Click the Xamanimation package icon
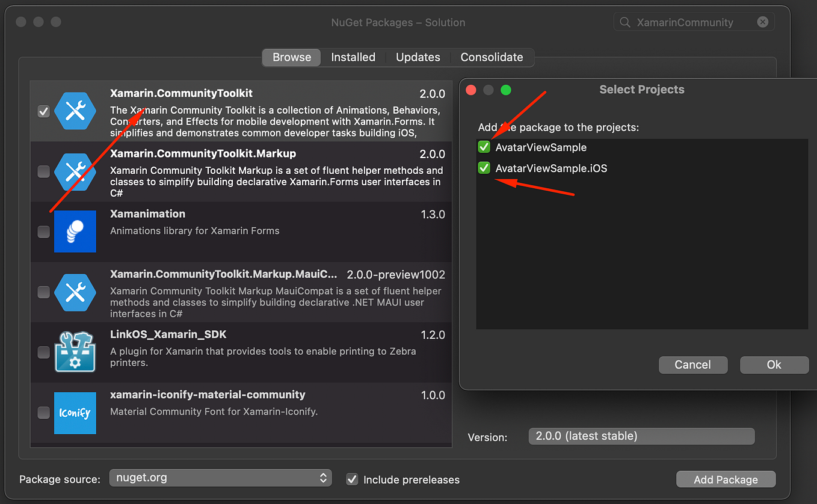The height and width of the screenshot is (504, 817). [75, 232]
